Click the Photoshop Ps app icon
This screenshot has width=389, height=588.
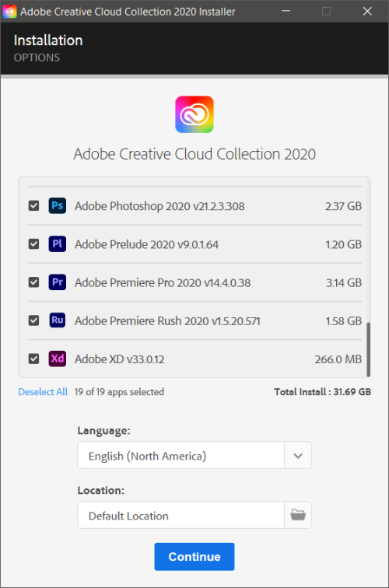58,205
